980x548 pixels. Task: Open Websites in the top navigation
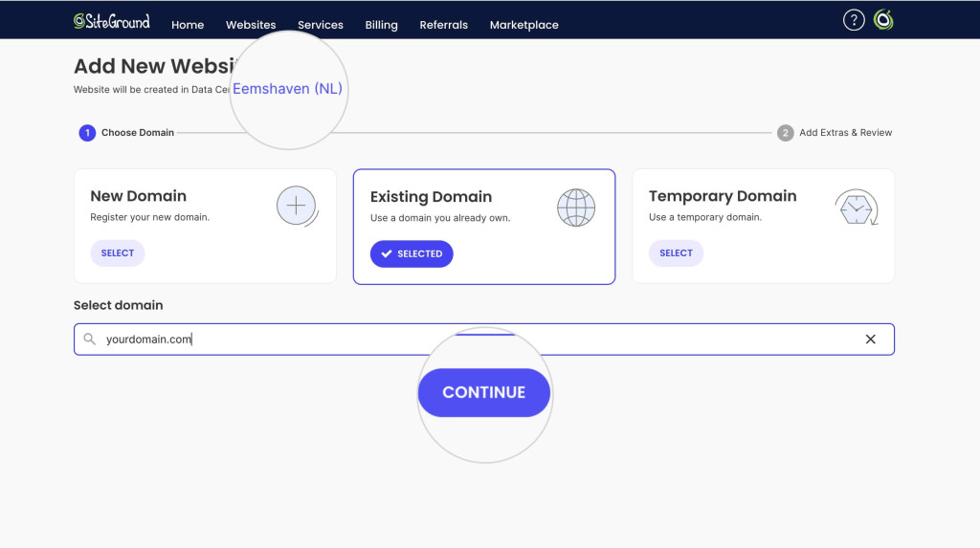(x=251, y=25)
